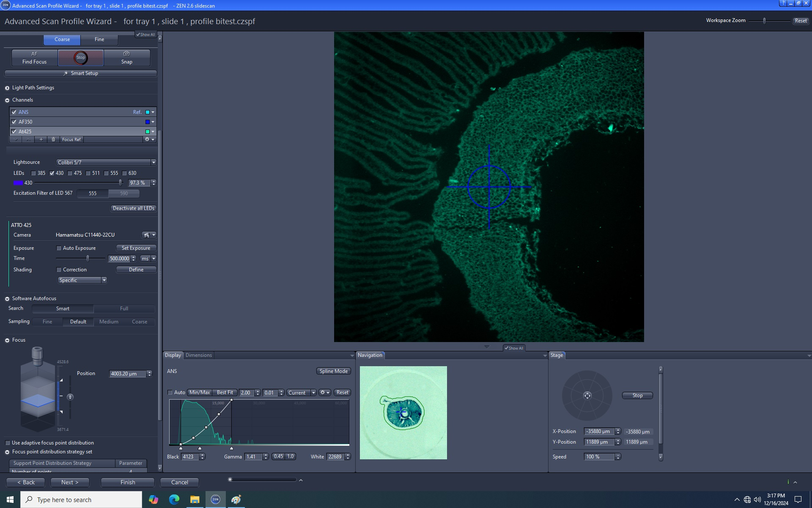The width and height of the screenshot is (812, 508).
Task: Click the Set Exposure button
Action: pyautogui.click(x=136, y=248)
